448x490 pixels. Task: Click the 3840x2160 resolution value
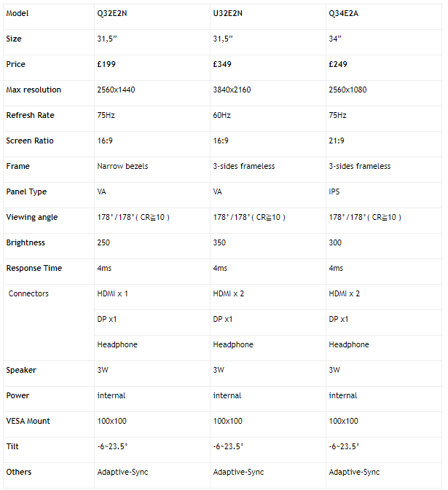[x=232, y=90]
